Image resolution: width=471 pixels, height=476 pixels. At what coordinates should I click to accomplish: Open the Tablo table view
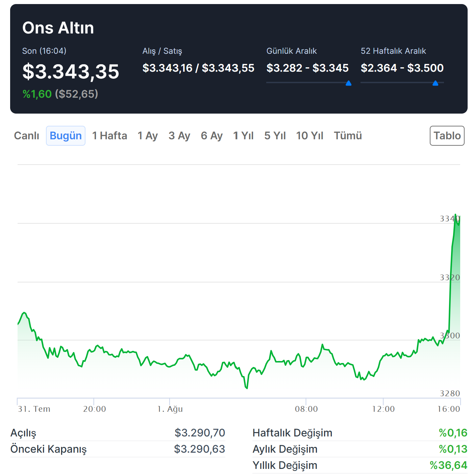point(447,136)
